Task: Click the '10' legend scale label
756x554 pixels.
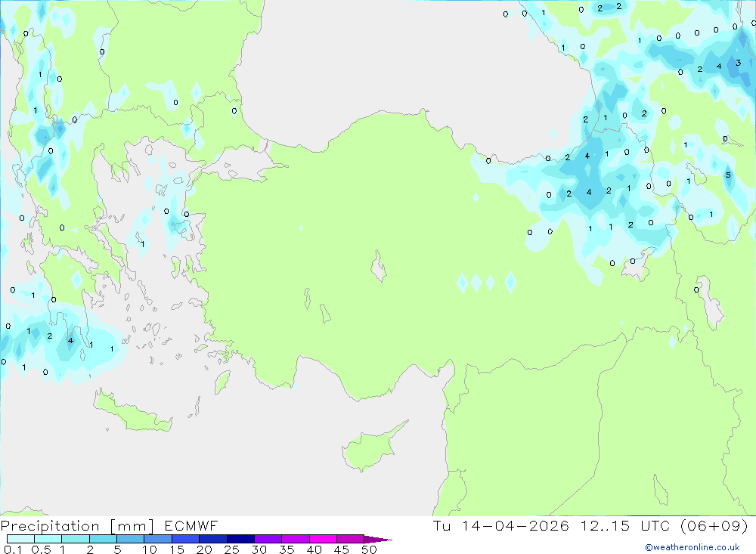Action: coord(149,549)
